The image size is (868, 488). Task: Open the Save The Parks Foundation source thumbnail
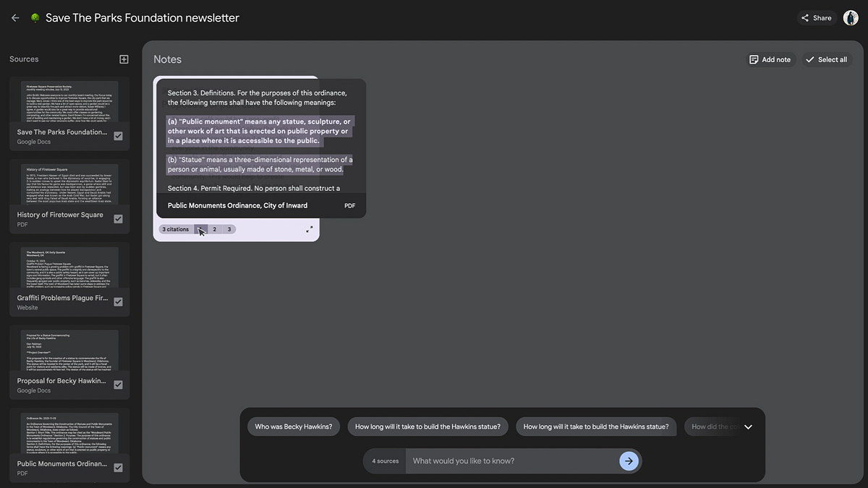(69, 101)
